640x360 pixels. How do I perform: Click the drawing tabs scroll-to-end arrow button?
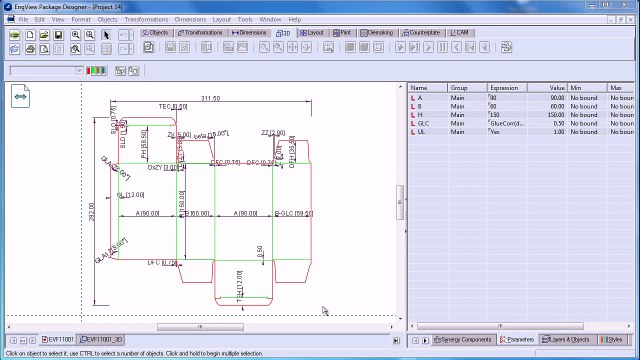pyautogui.click(x=396, y=340)
